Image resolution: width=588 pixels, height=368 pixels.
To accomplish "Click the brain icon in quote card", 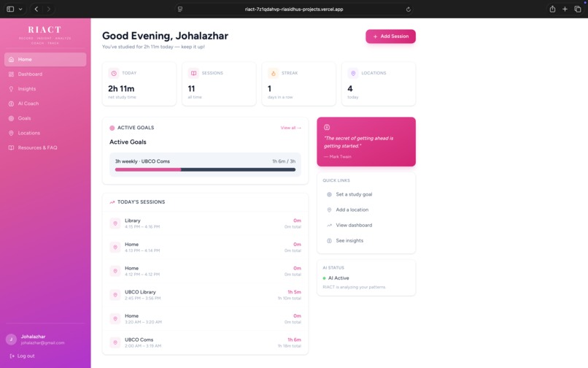I will (327, 127).
